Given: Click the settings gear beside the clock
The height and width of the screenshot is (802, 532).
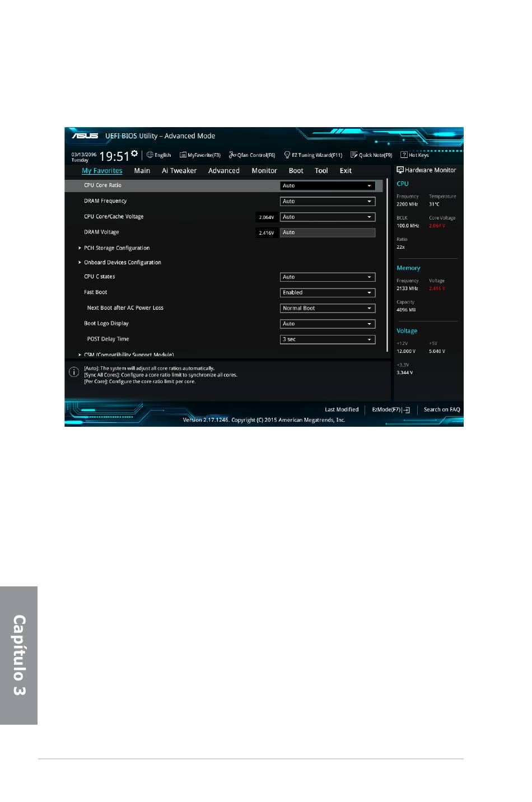Looking at the screenshot, I should click(x=134, y=153).
